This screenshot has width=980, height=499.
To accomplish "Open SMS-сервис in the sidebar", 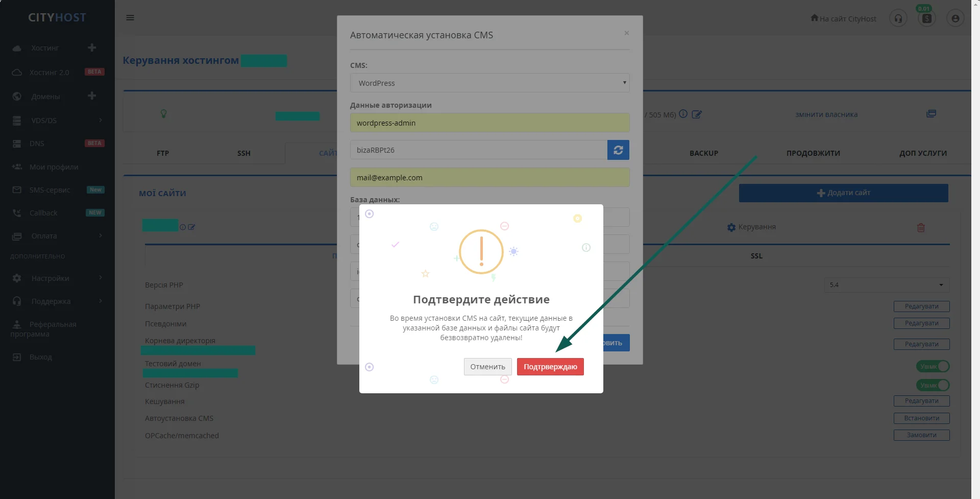I will click(x=50, y=190).
